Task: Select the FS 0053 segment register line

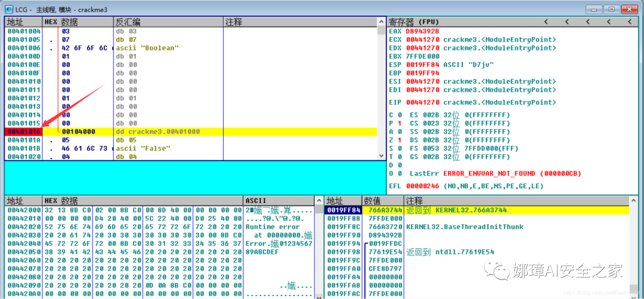Action: (x=464, y=148)
